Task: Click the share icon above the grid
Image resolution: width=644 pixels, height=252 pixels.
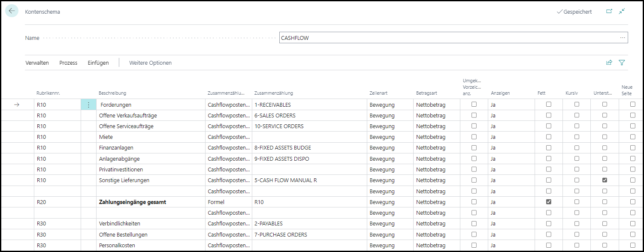Action: 609,62
